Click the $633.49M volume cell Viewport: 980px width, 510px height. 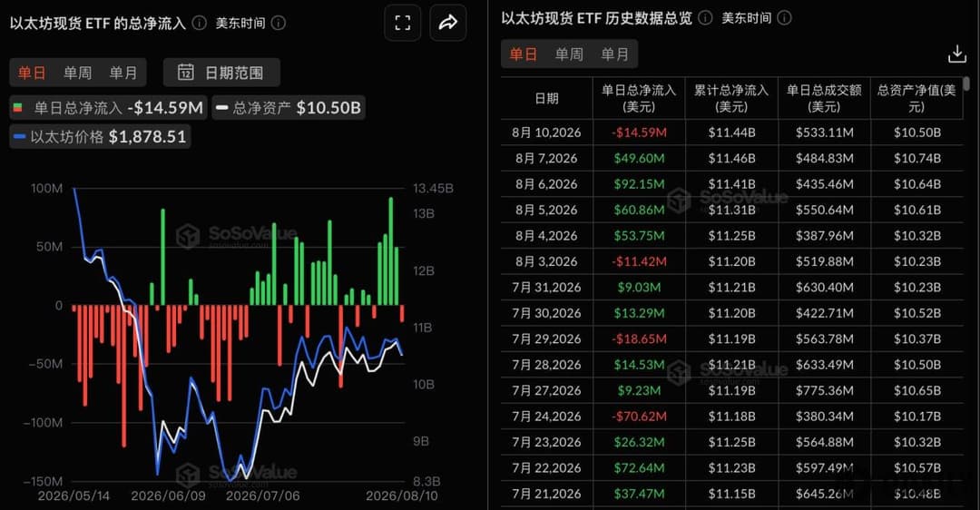point(824,365)
